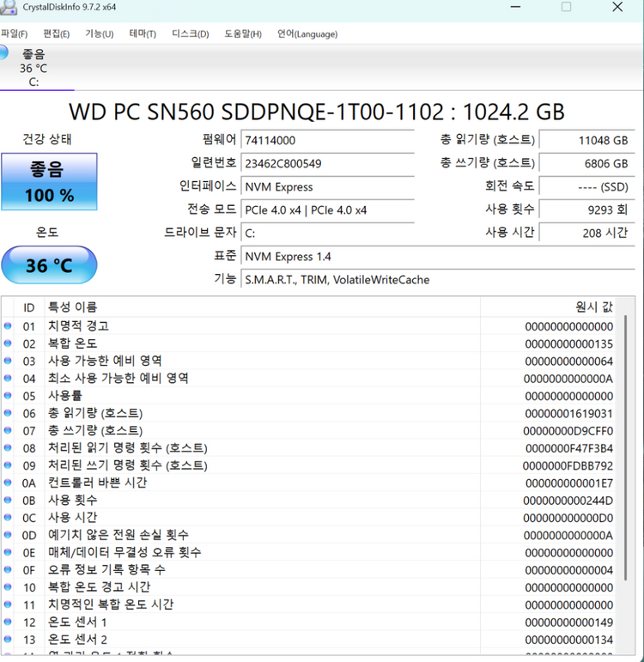Click raw value 0000000FDBB792
Image resolution: width=644 pixels, height=662 pixels.
(568, 465)
